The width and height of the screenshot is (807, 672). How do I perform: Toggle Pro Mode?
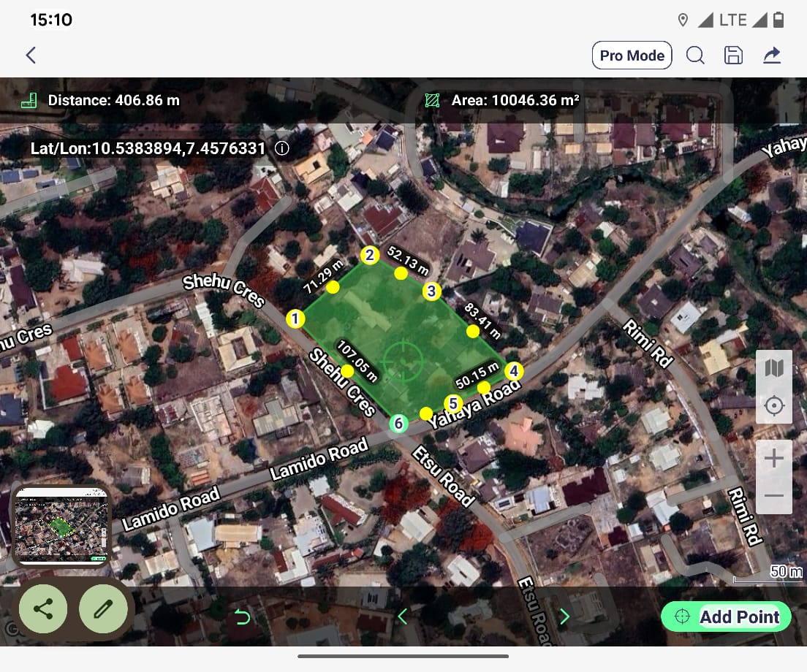632,56
